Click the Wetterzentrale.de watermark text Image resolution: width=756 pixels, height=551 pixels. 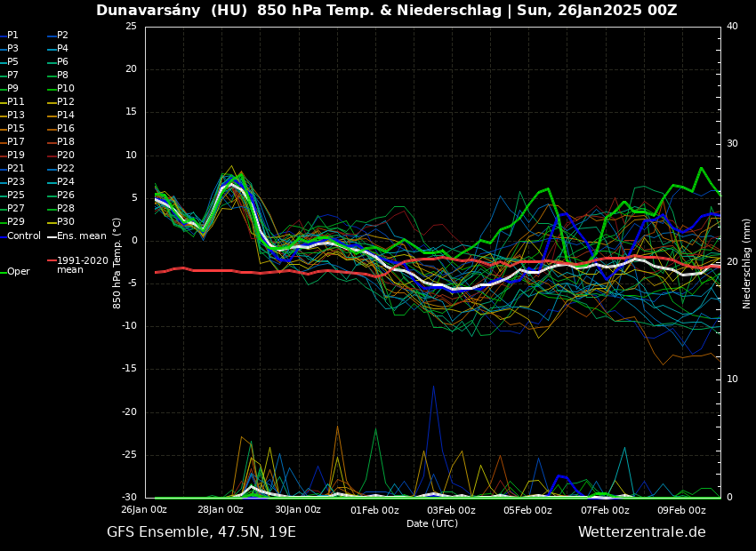click(x=641, y=532)
